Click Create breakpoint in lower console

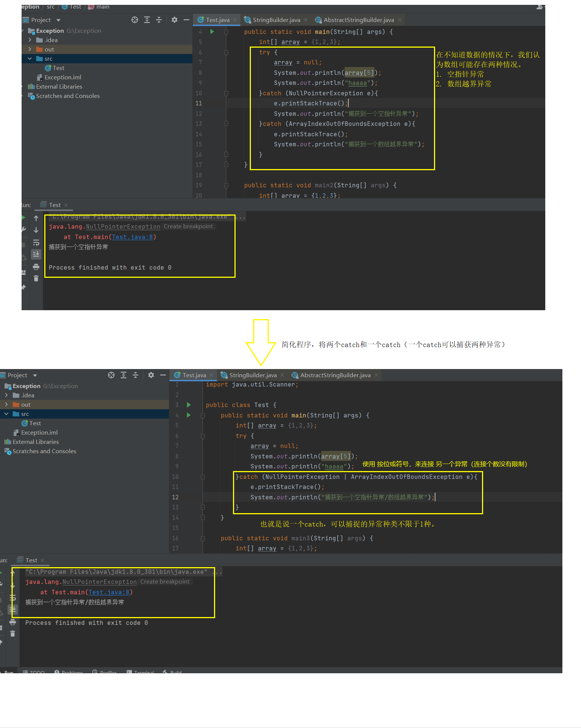165,582
